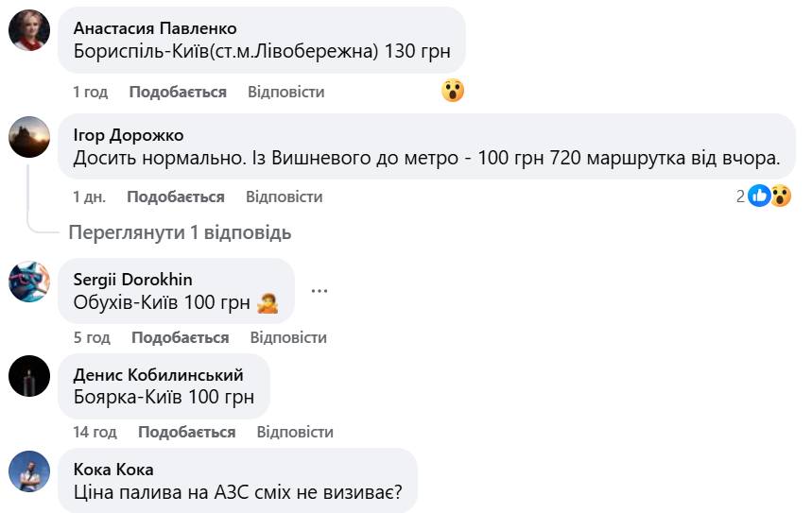This screenshot has width=812, height=513.
Task: Click Відповісти under Ігор Дорожко's comment
Action: [x=284, y=197]
